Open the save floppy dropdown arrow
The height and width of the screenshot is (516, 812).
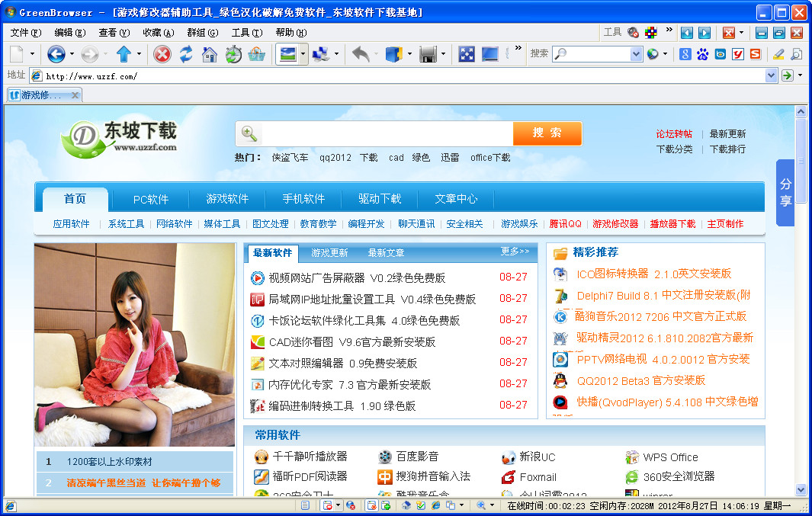click(x=443, y=54)
